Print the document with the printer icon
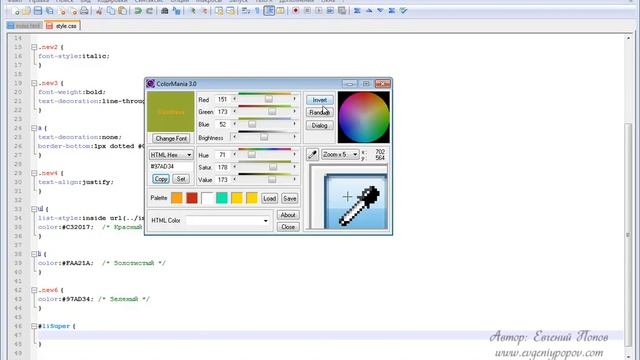 tap(84, 11)
